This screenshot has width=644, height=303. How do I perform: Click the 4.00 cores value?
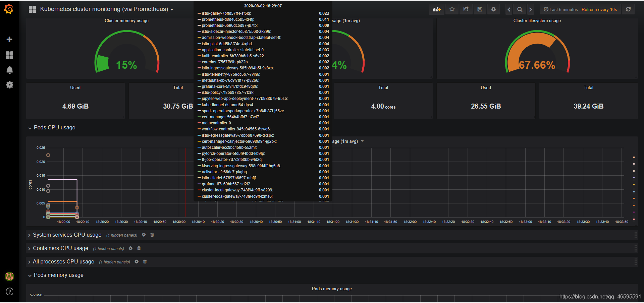tap(383, 107)
